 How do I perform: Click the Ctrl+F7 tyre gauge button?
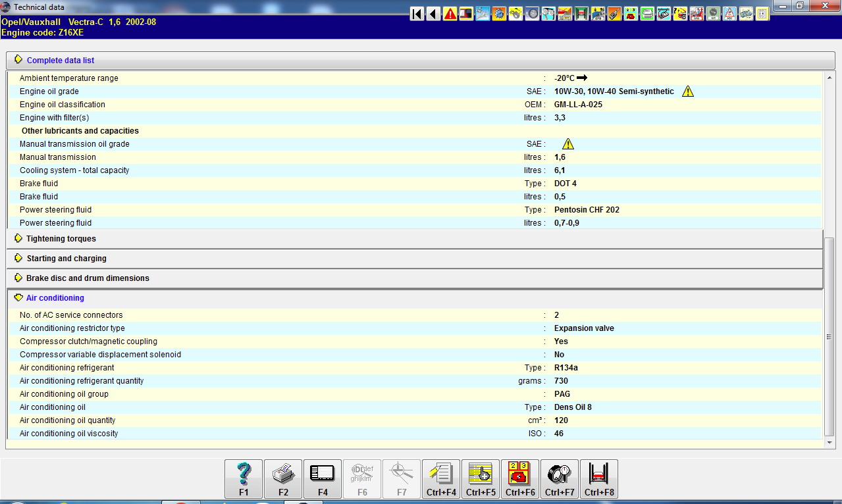click(x=560, y=479)
